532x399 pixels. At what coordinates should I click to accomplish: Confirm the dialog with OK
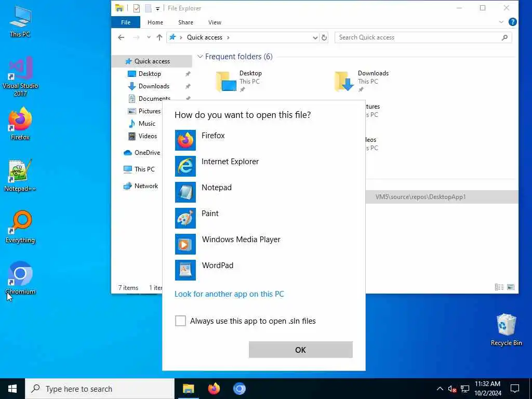(x=301, y=350)
